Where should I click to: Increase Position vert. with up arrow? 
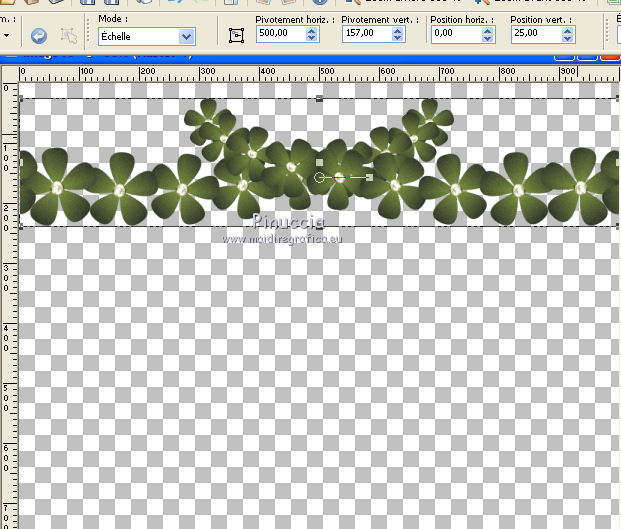point(568,30)
